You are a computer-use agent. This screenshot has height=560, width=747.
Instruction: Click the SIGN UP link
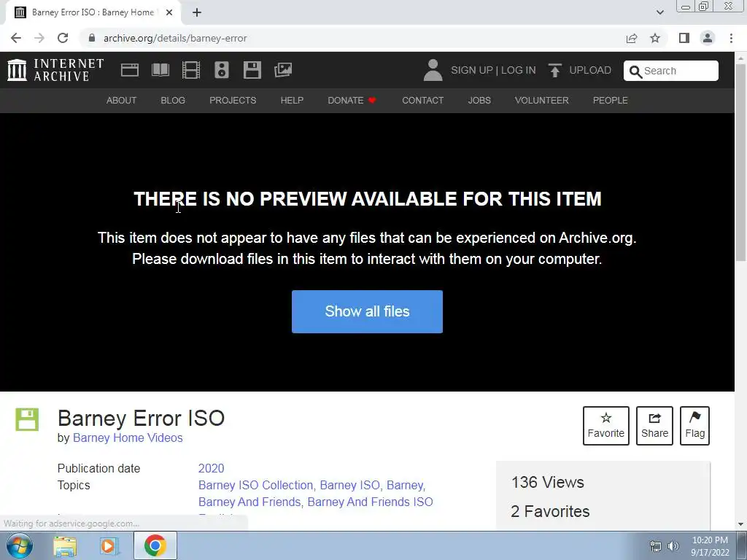(472, 70)
